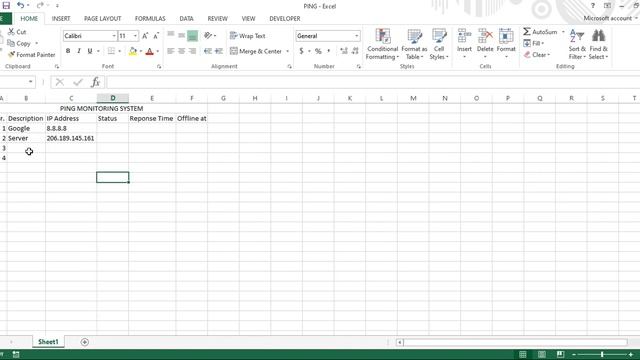Image resolution: width=640 pixels, height=360 pixels.
Task: Open the Clear dropdown
Action: 537,54
